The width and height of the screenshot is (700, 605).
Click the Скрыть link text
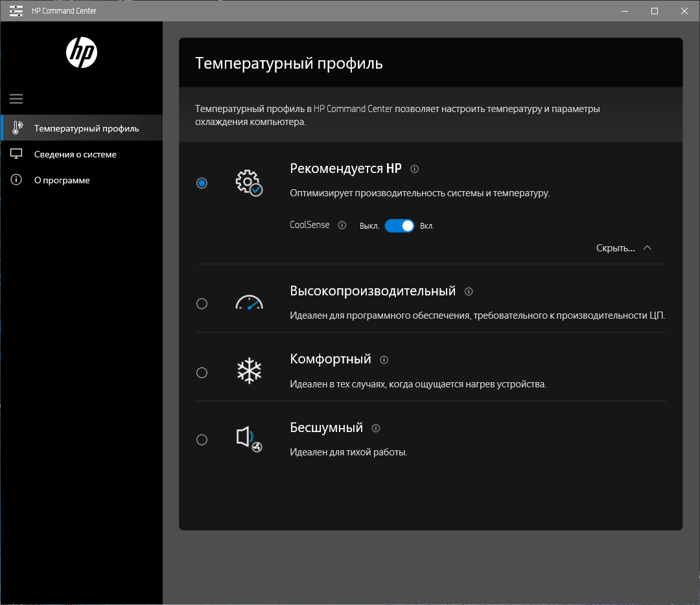pos(615,248)
